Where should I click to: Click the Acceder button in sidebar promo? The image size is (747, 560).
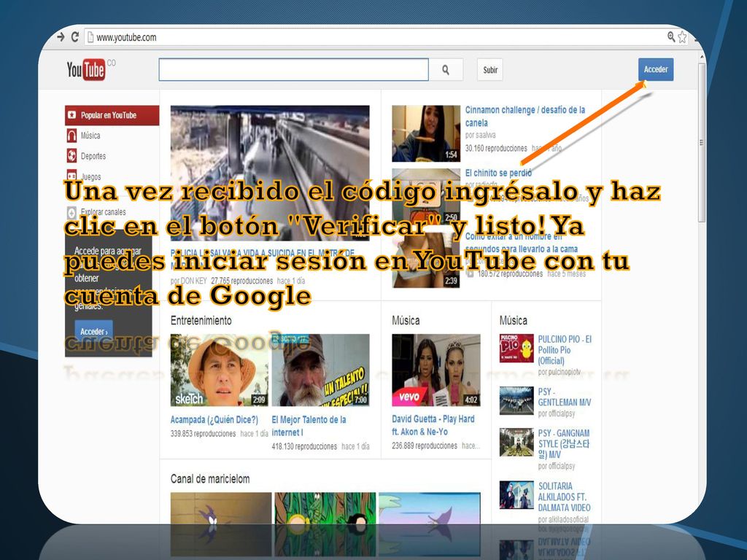coord(93,331)
